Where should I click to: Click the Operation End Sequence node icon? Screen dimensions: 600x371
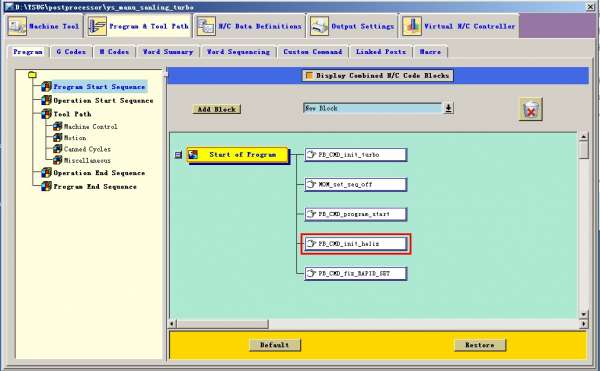tap(46, 173)
